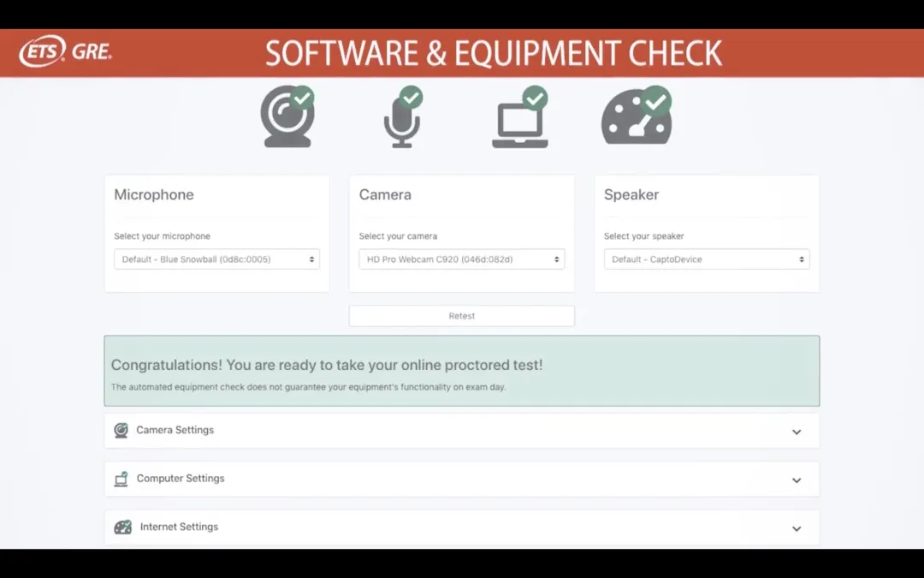Click the green checkmark badge on the webcam icon
Screen dimensions: 924x578
click(302, 98)
